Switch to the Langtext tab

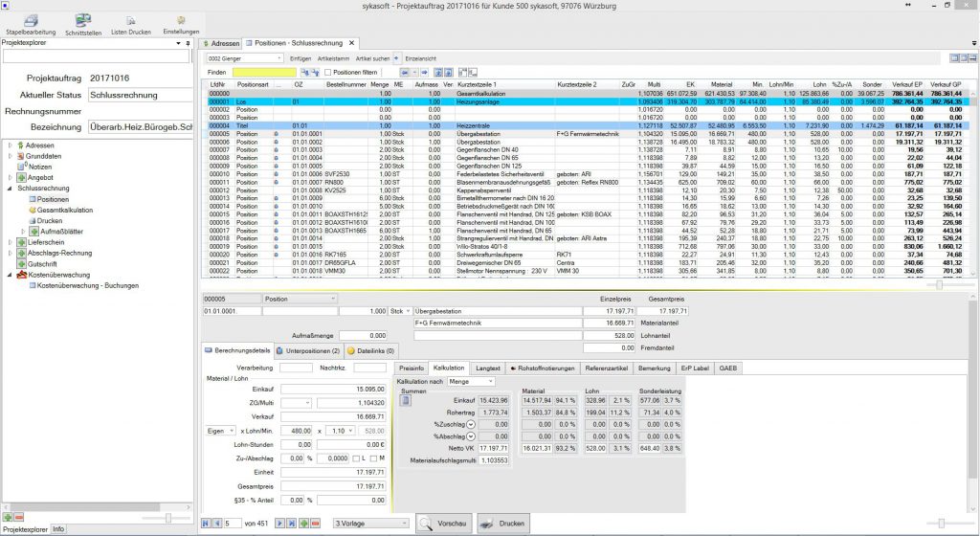click(x=488, y=368)
